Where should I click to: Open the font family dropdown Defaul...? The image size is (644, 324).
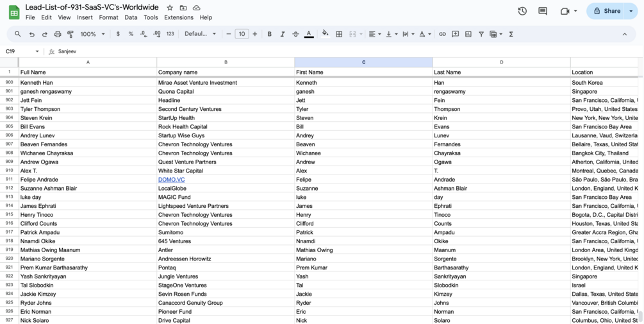[201, 34]
